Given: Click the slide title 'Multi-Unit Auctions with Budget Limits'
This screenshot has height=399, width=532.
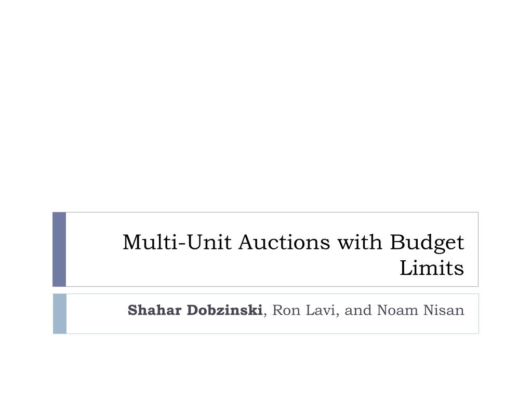Looking at the screenshot, I should click(293, 255).
